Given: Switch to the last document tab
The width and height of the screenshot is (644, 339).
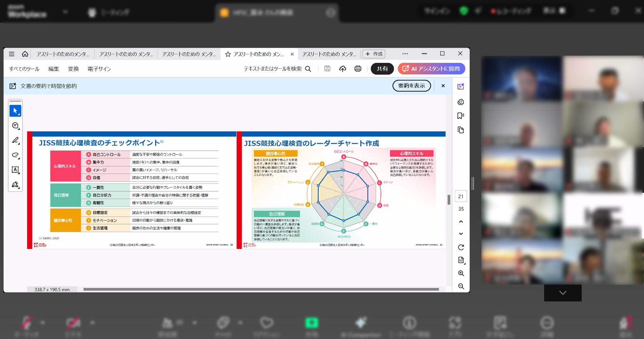Looking at the screenshot, I should pyautogui.click(x=329, y=54).
